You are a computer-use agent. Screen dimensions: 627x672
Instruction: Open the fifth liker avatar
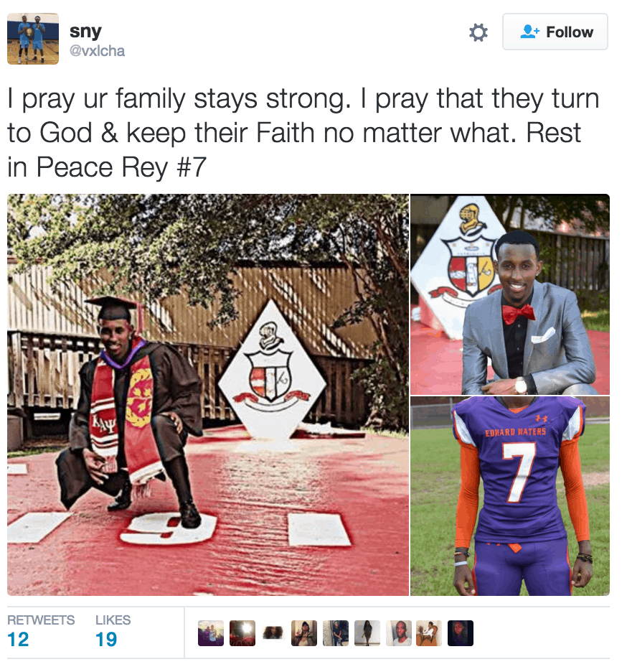(335, 633)
